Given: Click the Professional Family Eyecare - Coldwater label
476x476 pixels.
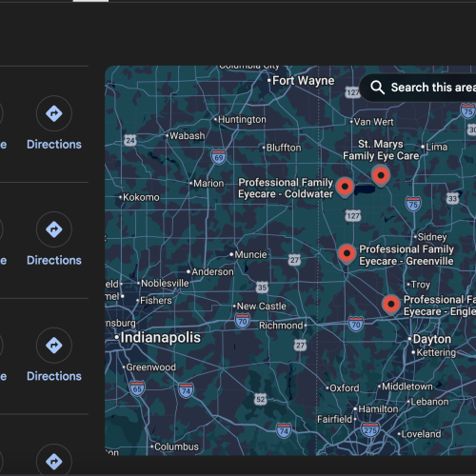Looking at the screenshot, I should pos(286,188).
